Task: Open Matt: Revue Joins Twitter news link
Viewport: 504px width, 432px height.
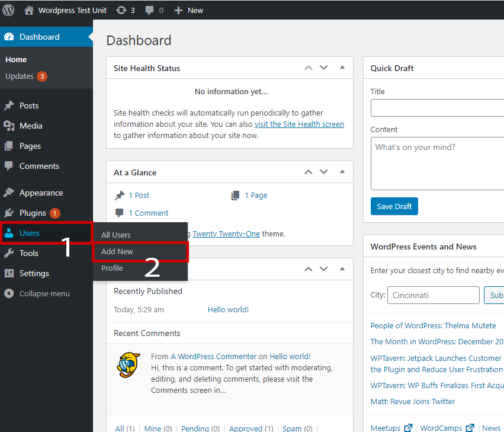Action: click(413, 401)
